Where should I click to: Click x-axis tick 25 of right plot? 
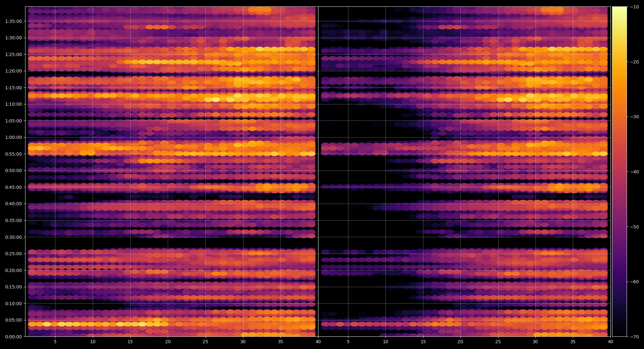point(498,342)
